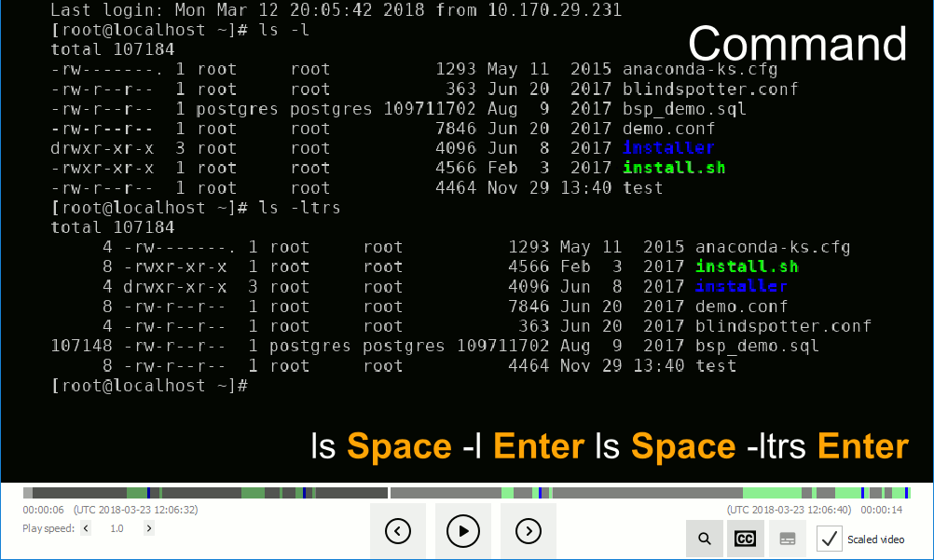934x560 pixels.
Task: Seek to the first green segment on timeline
Action: (x=136, y=493)
